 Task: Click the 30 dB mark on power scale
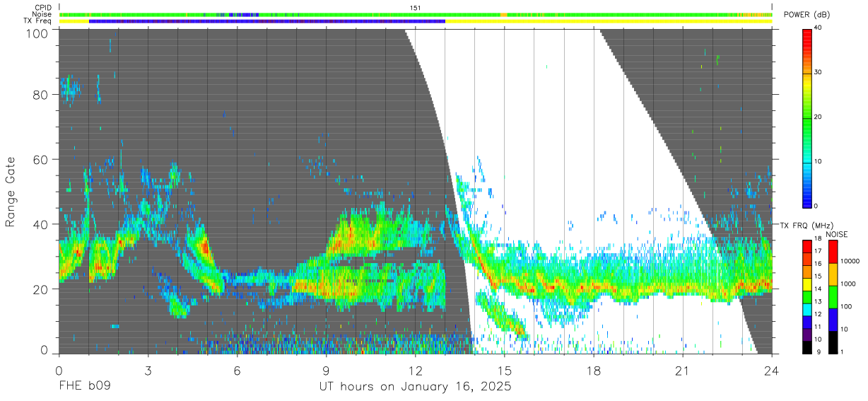click(817, 72)
